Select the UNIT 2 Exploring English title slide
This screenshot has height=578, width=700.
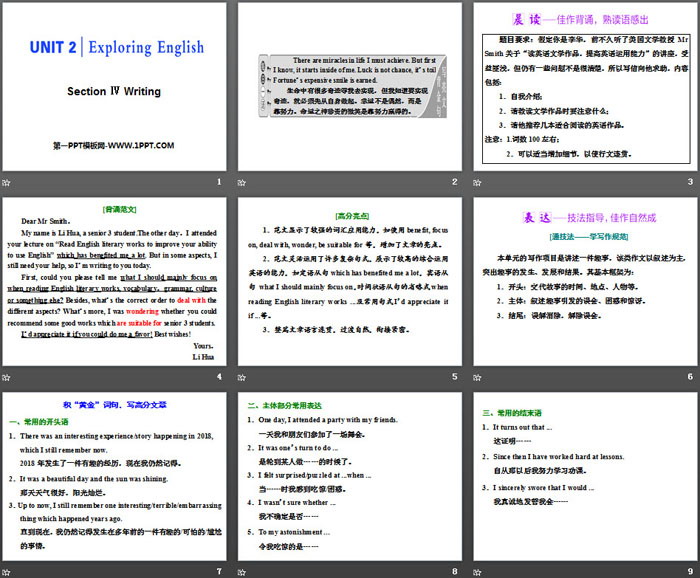[114, 88]
